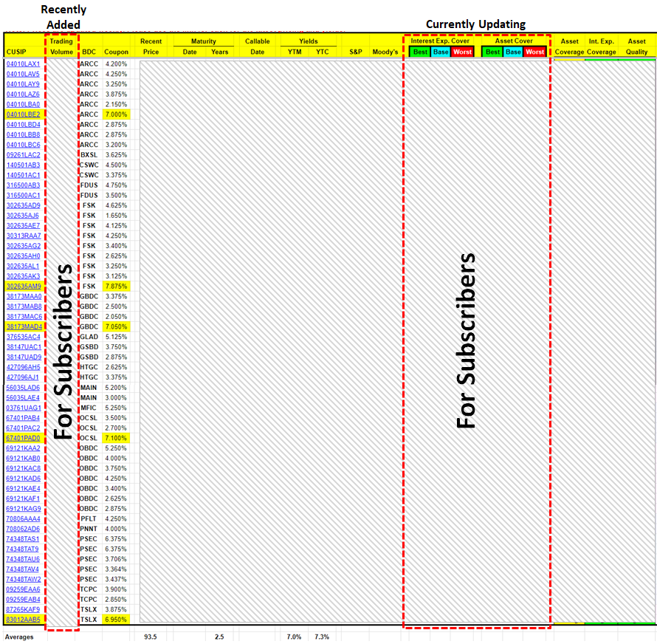Open CUSIP link 04010LBD4

pos(23,125)
